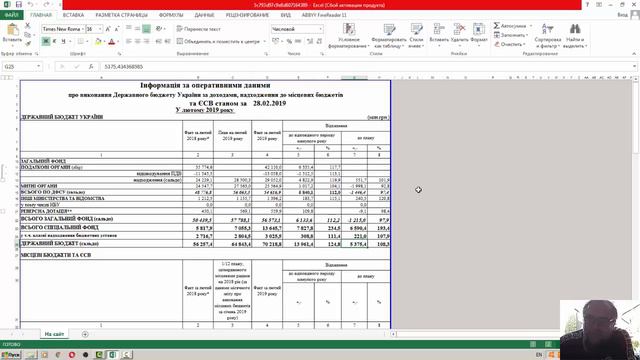Click the Пуск start button on taskbar
Image resolution: width=640 pixels, height=360 pixels.
(x=11, y=355)
